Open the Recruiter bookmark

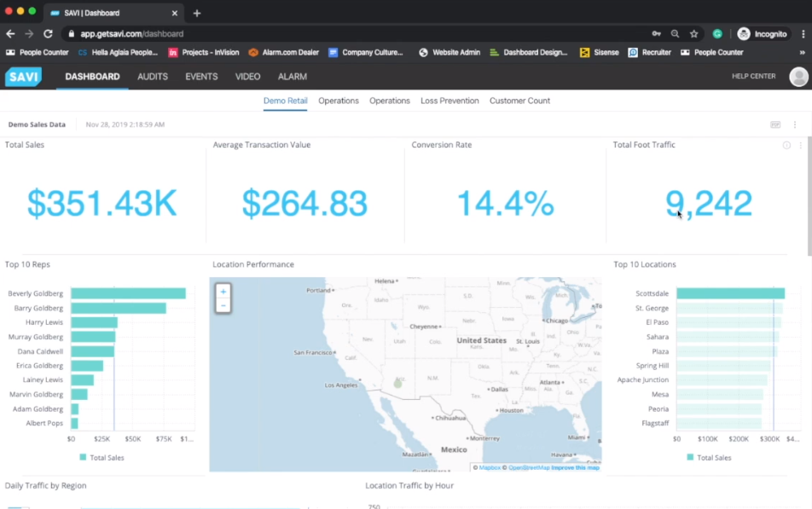[650, 52]
